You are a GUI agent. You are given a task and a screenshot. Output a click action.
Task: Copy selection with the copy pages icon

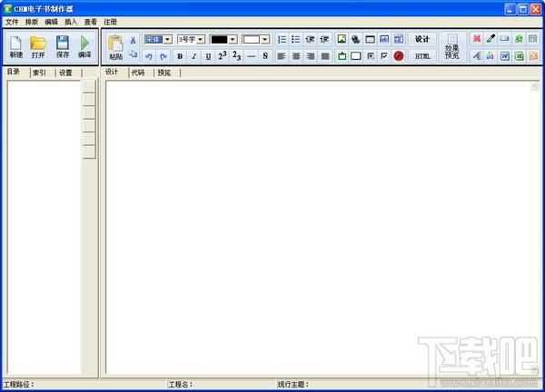[133, 54]
